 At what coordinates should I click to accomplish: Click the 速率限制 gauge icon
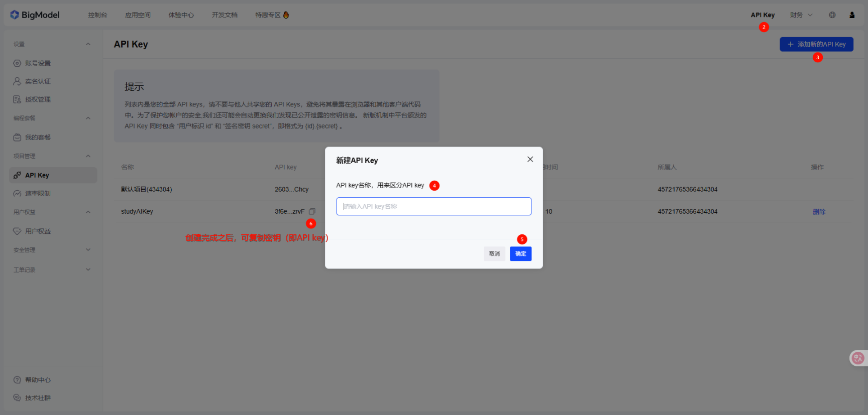(17, 193)
